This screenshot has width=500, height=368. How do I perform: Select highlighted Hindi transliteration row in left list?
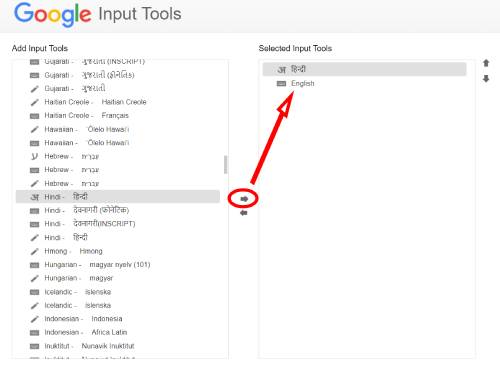pyautogui.click(x=118, y=197)
